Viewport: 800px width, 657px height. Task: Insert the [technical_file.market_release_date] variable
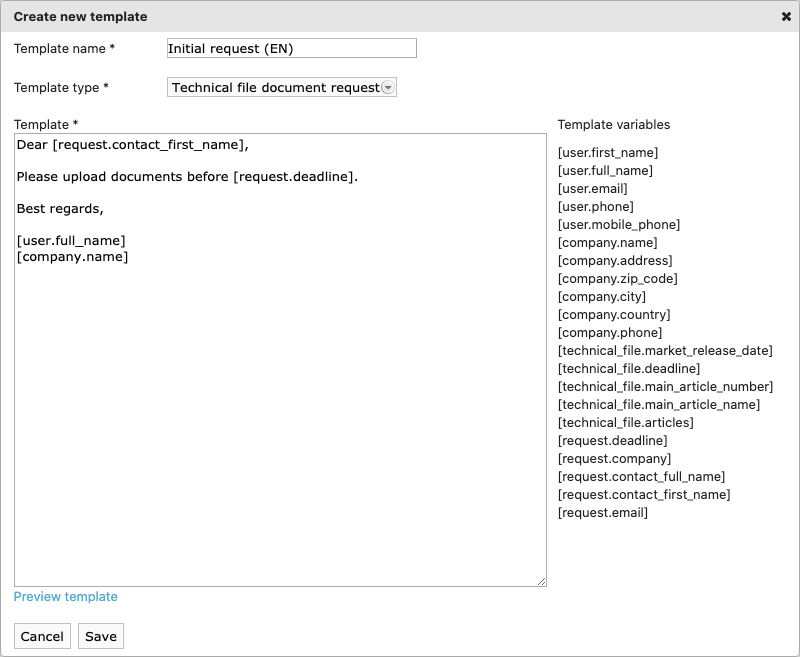pos(665,351)
